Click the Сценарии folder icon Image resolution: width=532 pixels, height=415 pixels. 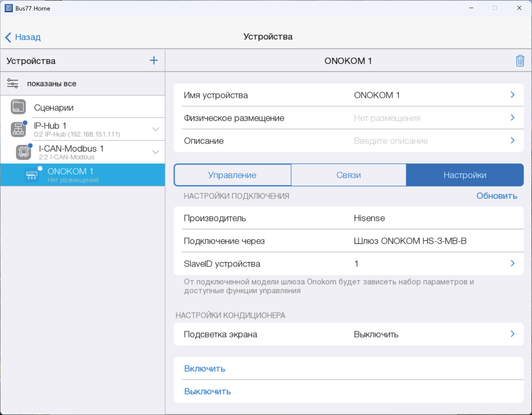tap(18, 107)
